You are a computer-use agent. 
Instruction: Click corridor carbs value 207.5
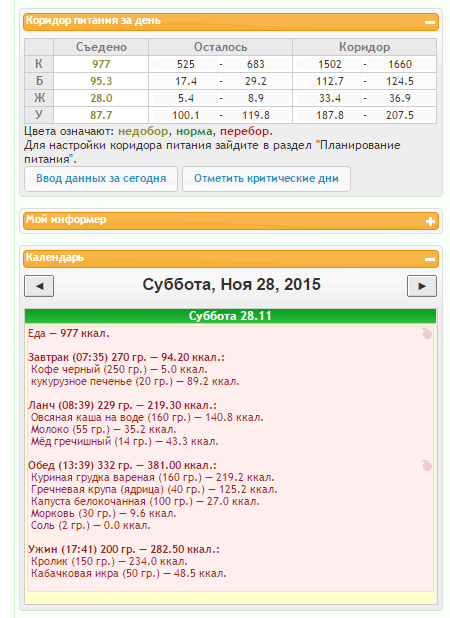[400, 115]
